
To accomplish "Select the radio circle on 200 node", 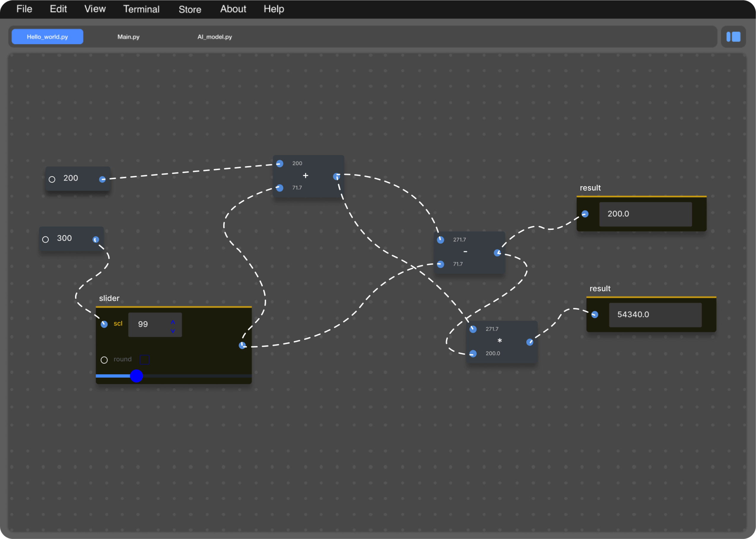I will pos(52,179).
